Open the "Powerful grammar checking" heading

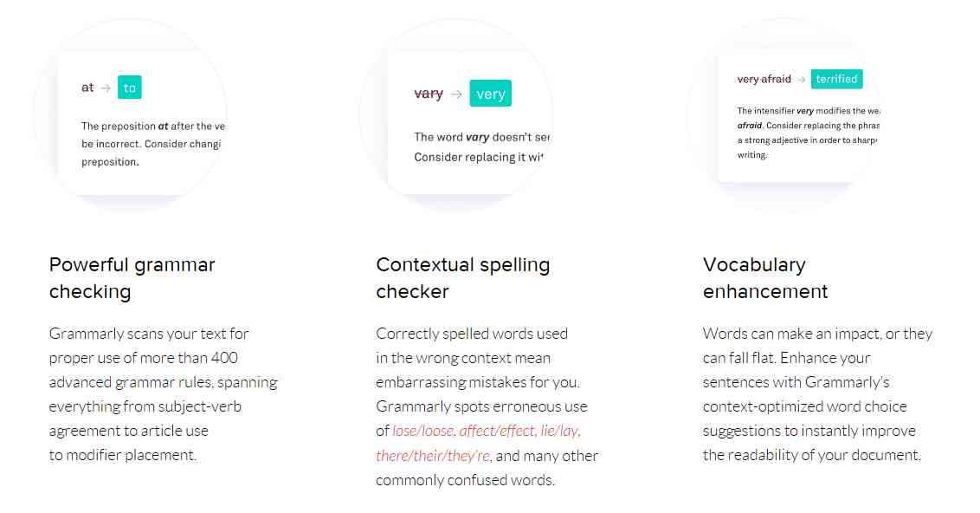(132, 278)
